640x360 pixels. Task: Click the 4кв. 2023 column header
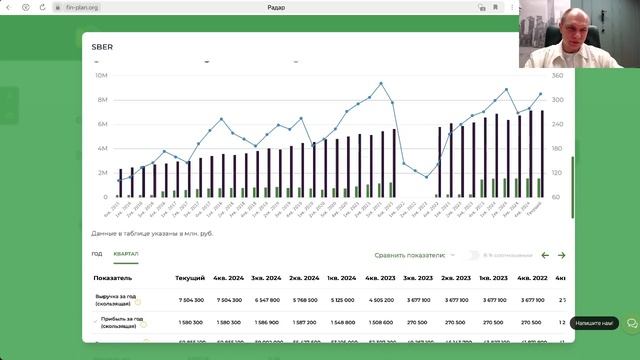[380, 278]
